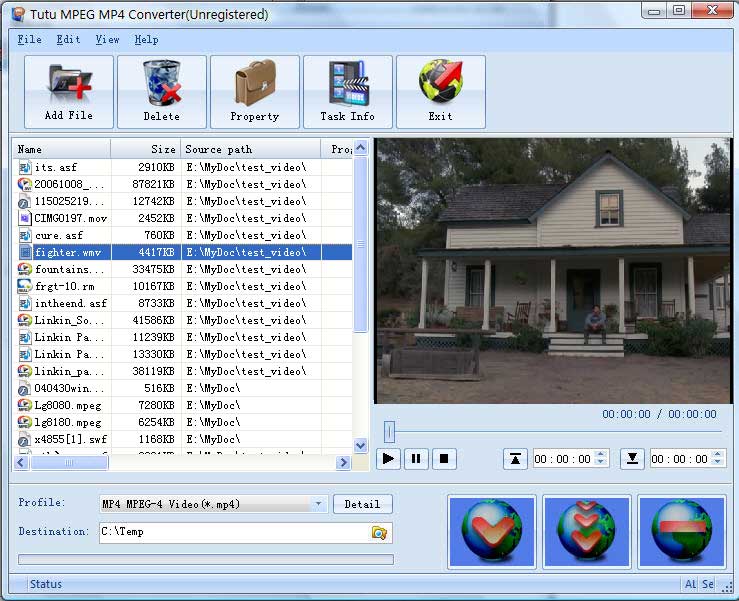Click the horizontal scrollbar thumb
The width and height of the screenshot is (739, 601).
tap(69, 462)
